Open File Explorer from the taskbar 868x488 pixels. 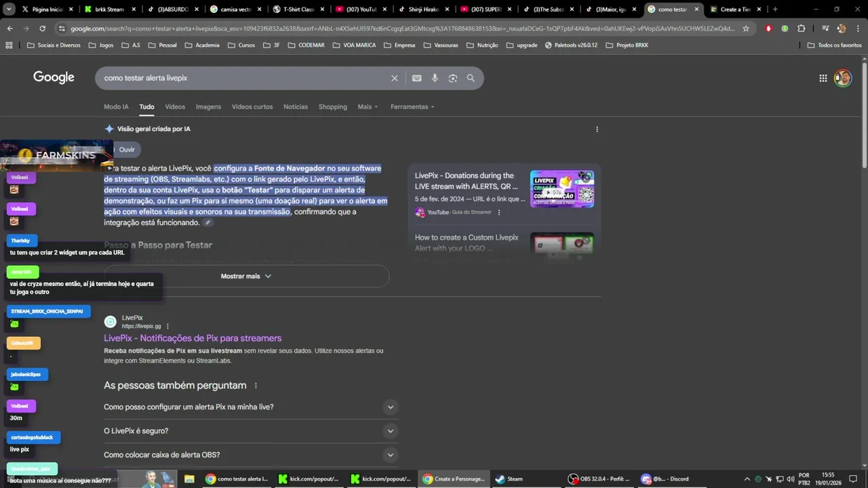tap(189, 479)
